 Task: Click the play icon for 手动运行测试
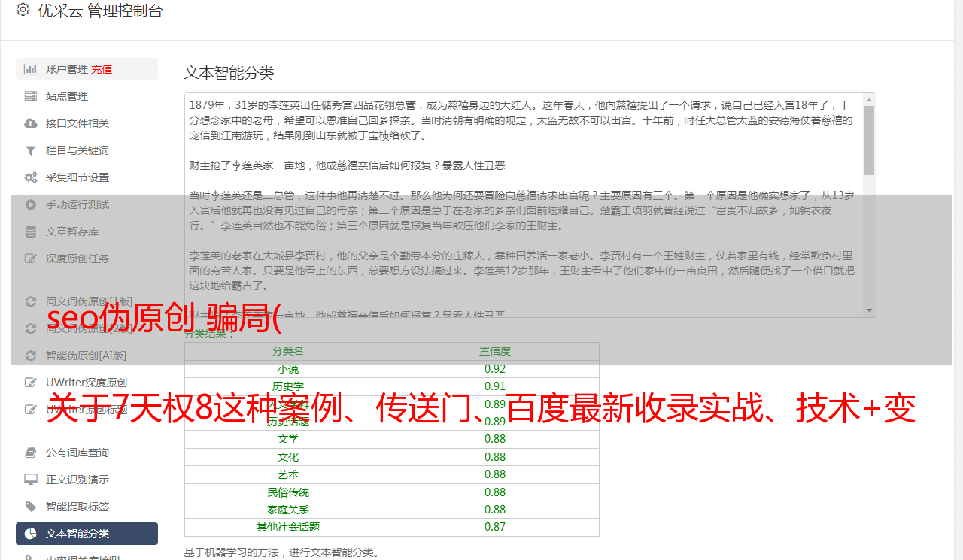(x=31, y=204)
